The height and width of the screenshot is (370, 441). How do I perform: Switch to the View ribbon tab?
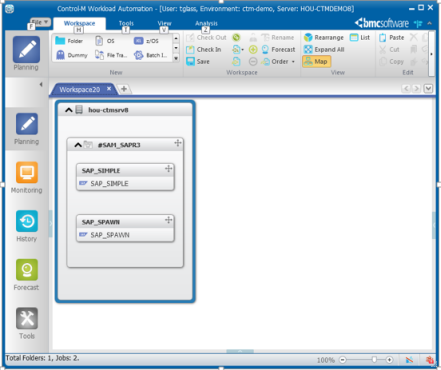click(164, 23)
